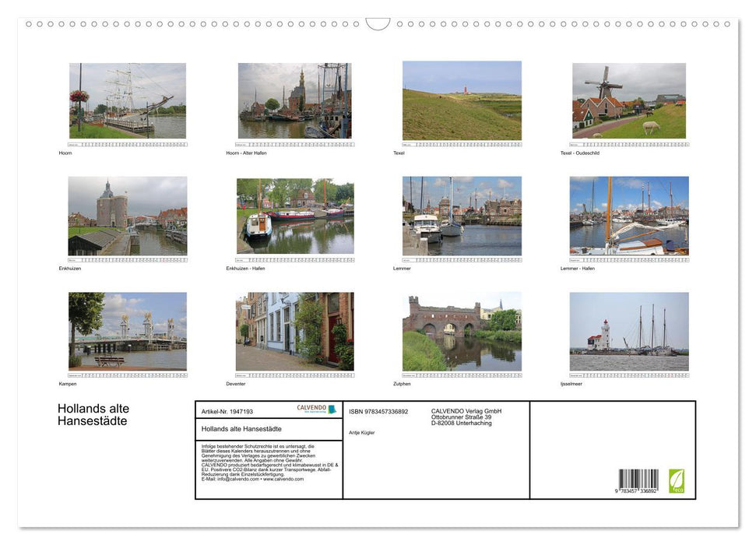This screenshot has width=756, height=545.
Task: Select the Zutphen city gate image
Action: pyautogui.click(x=462, y=331)
